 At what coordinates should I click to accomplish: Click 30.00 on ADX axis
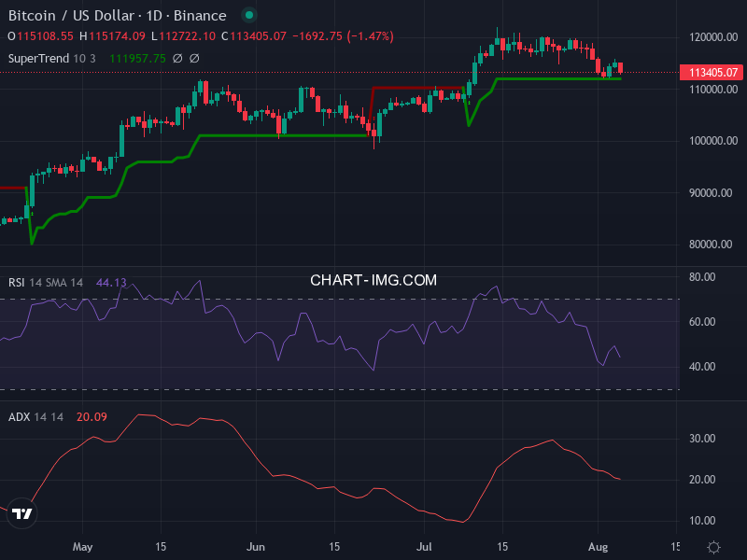click(x=702, y=439)
